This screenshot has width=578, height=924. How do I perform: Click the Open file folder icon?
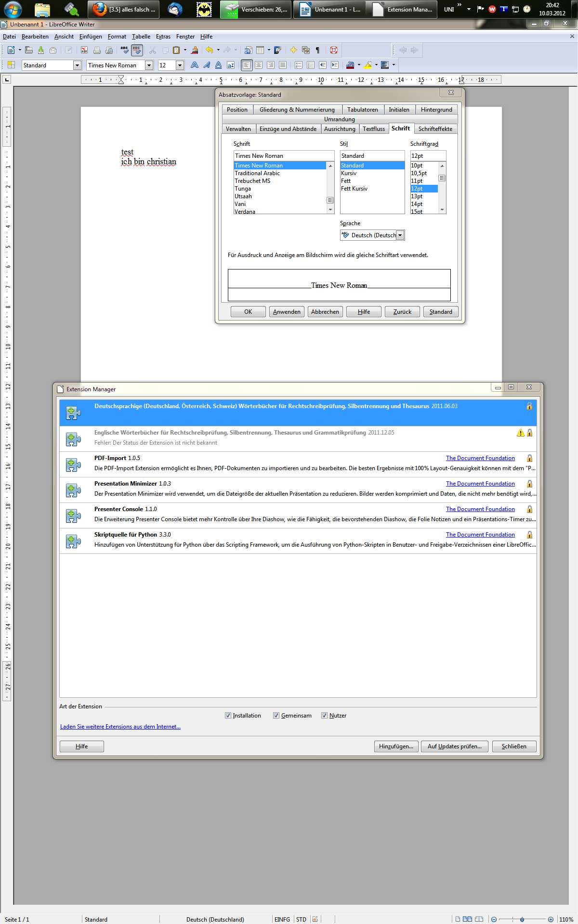tap(29, 50)
